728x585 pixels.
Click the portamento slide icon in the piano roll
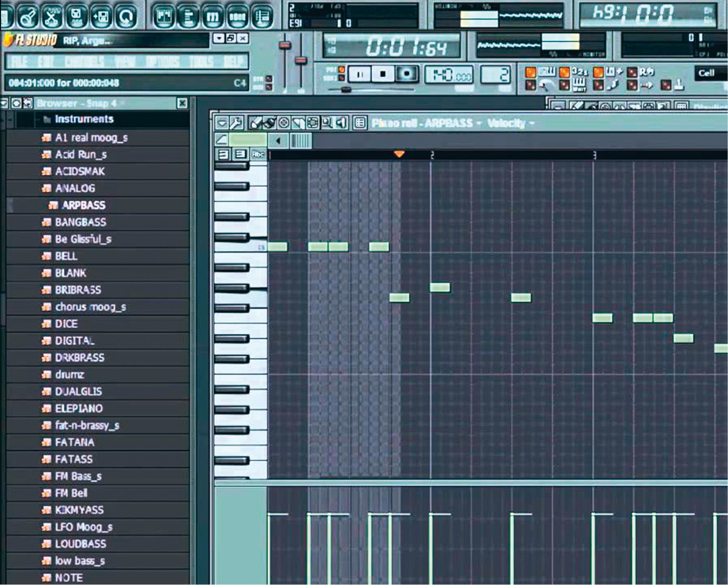coord(221,140)
